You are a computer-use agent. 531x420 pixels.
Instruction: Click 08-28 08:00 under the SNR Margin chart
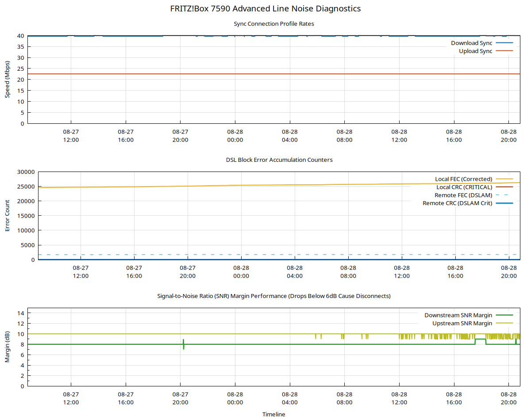pos(344,398)
